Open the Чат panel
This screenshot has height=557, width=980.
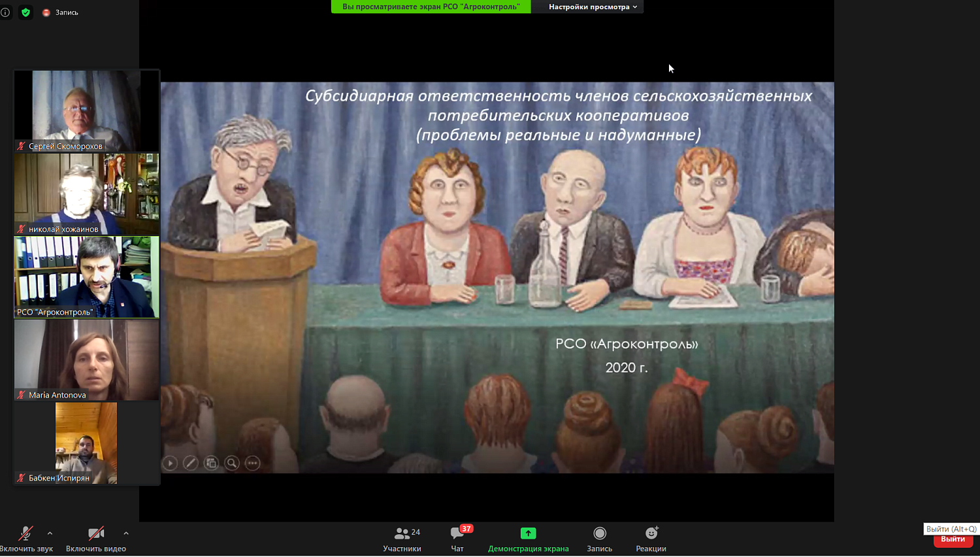click(x=457, y=539)
